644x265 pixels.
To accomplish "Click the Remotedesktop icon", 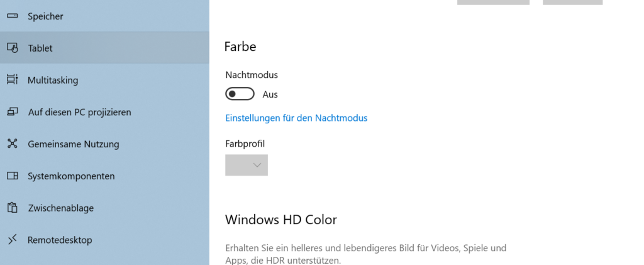I will (12, 240).
